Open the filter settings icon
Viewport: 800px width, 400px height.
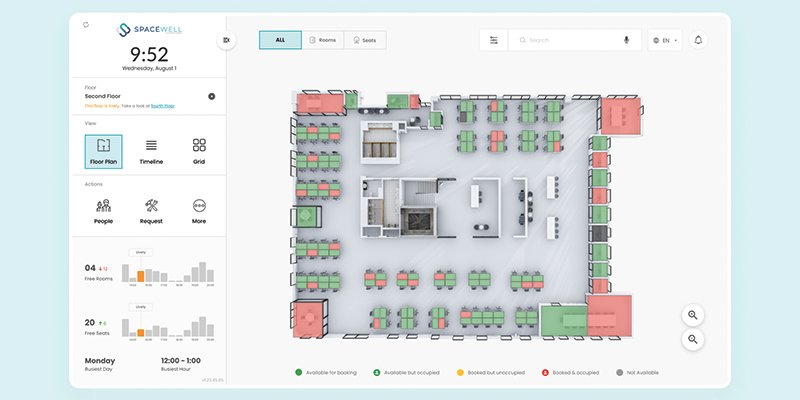[493, 40]
